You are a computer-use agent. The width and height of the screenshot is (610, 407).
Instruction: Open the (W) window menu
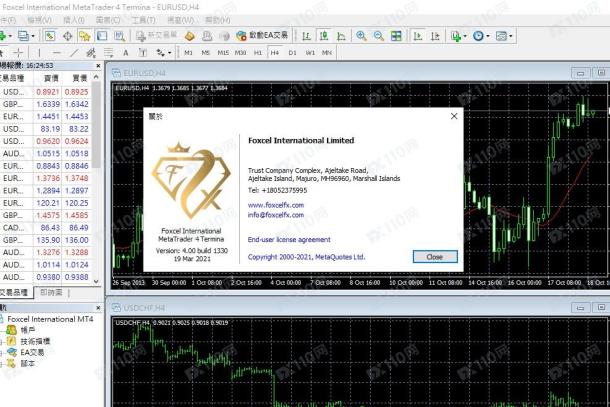pos(180,20)
